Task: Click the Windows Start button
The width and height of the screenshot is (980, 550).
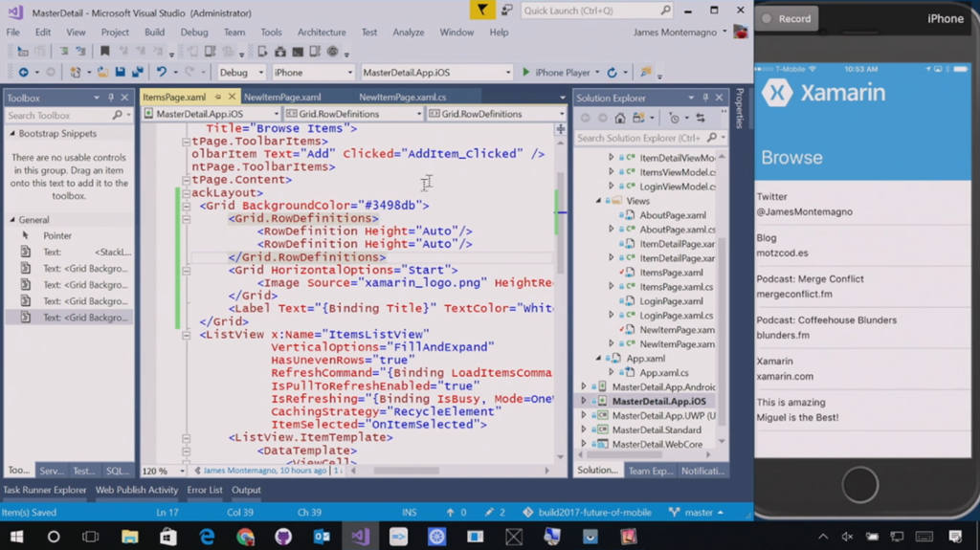Action: pyautogui.click(x=17, y=537)
